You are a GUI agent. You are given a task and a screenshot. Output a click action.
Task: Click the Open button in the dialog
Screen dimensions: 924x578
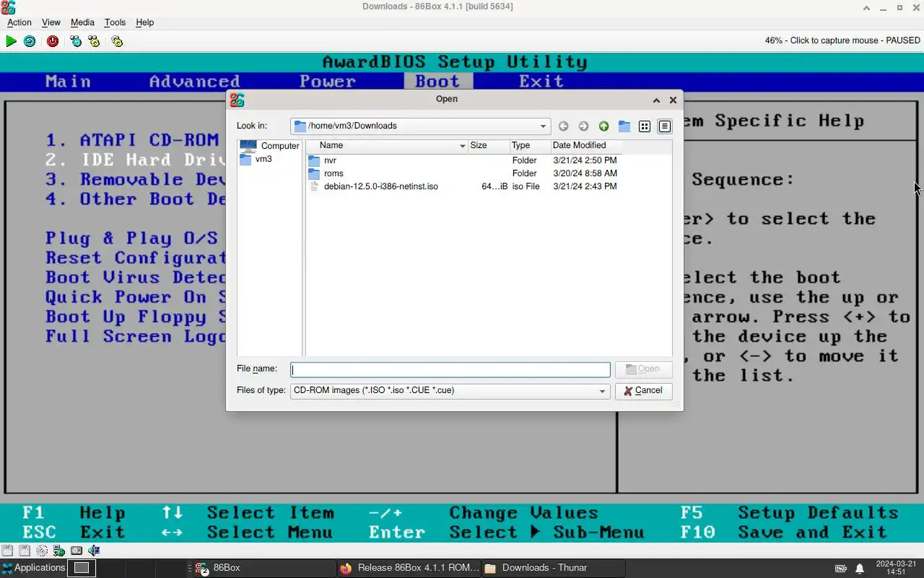643,369
